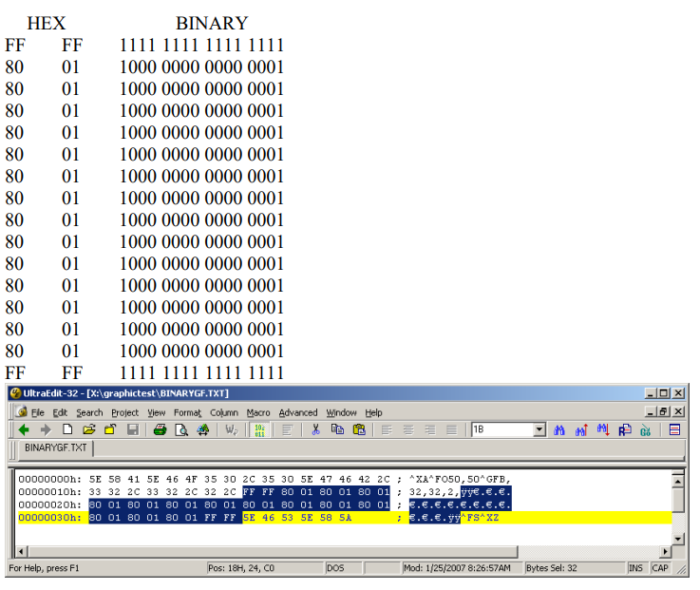Click the vertical scrollbar up arrow

[677, 481]
